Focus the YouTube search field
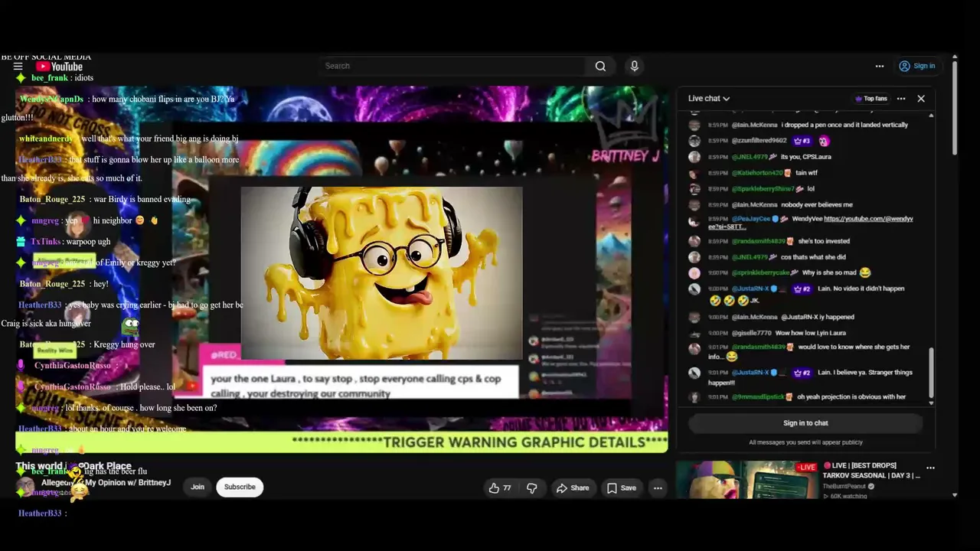 (x=453, y=67)
